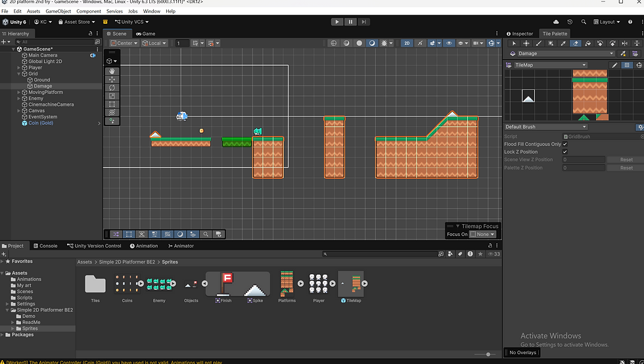Viewport: 644px width, 364px height.
Task: Activate the Rotate tool in Scene toolbar
Action: (112, 87)
